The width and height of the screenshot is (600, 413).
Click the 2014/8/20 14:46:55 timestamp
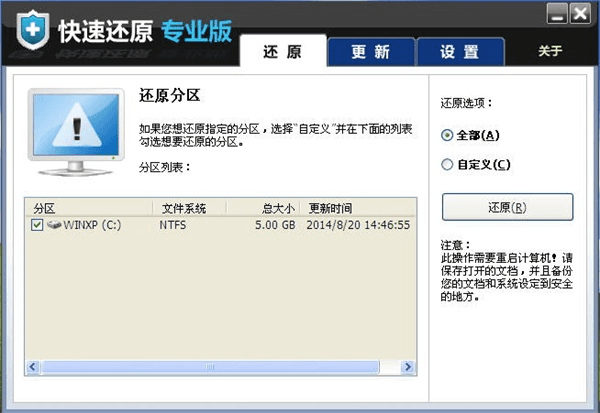pyautogui.click(x=358, y=225)
